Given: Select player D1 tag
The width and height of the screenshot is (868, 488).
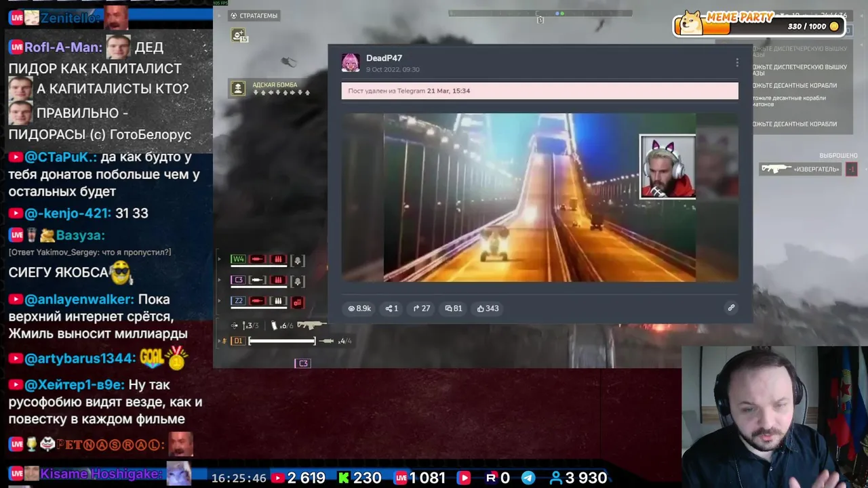Looking at the screenshot, I should pyautogui.click(x=238, y=341).
